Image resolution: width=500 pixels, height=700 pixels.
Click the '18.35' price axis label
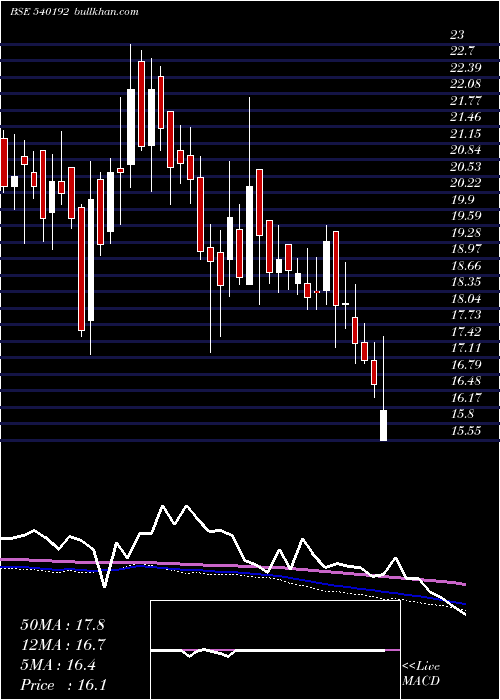tap(466, 282)
